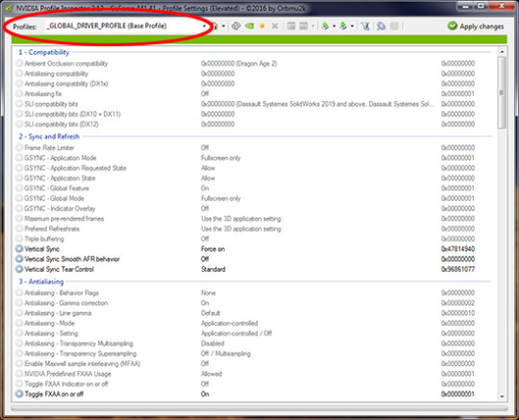The image size is (519, 420).
Task: Open the export profiles dropdown arrow
Action: pyautogui.click(x=334, y=26)
